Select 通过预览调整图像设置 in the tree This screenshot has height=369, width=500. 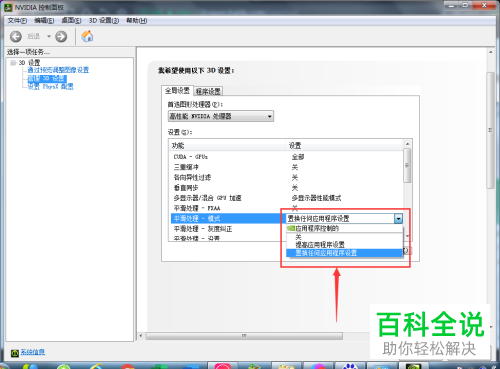click(x=58, y=70)
